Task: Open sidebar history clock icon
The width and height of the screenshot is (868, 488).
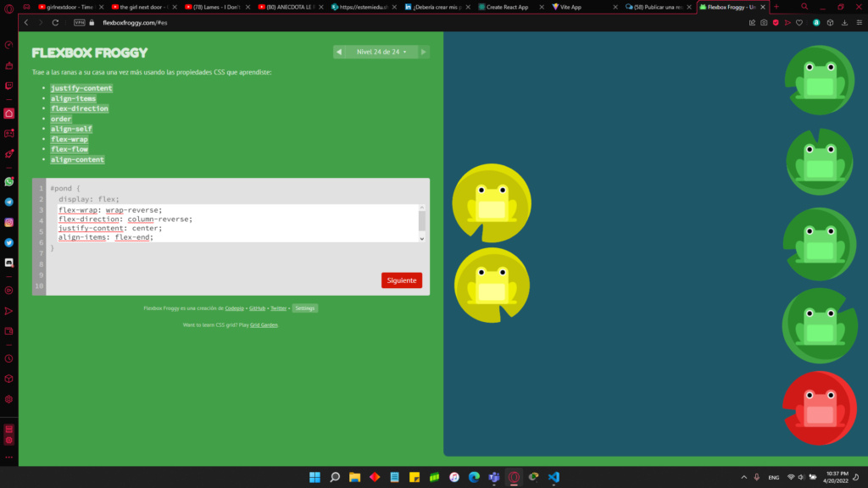Action: [x=8, y=358]
